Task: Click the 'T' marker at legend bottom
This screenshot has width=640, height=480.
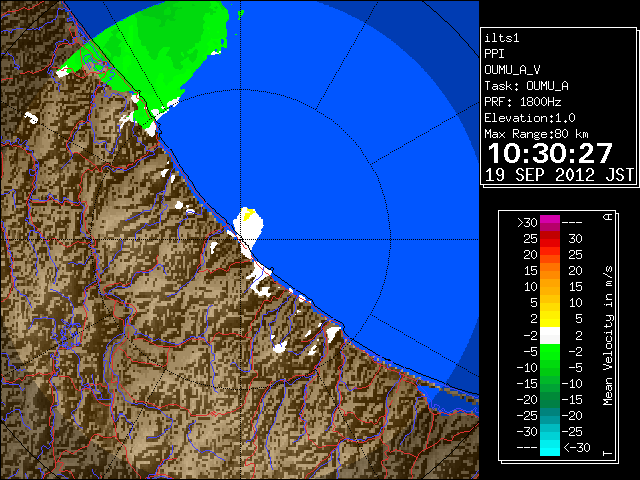Action: (608, 453)
